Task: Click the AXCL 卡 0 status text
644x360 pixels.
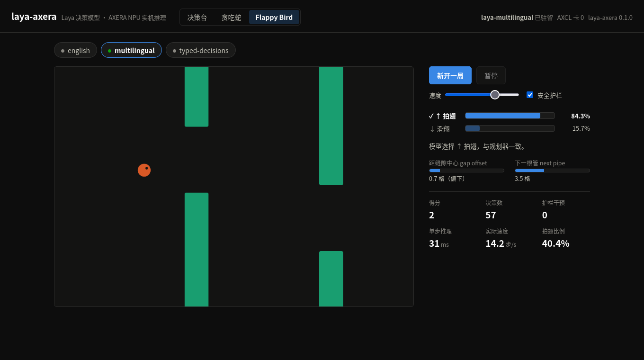Action: pyautogui.click(x=571, y=18)
